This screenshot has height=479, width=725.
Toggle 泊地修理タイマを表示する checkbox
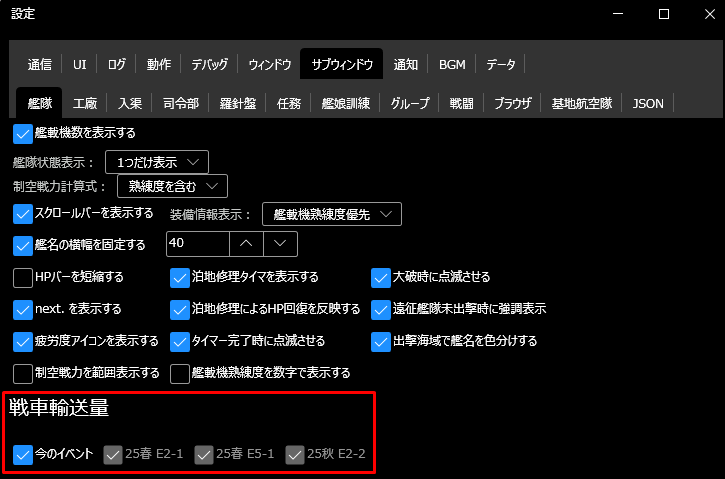(x=179, y=278)
